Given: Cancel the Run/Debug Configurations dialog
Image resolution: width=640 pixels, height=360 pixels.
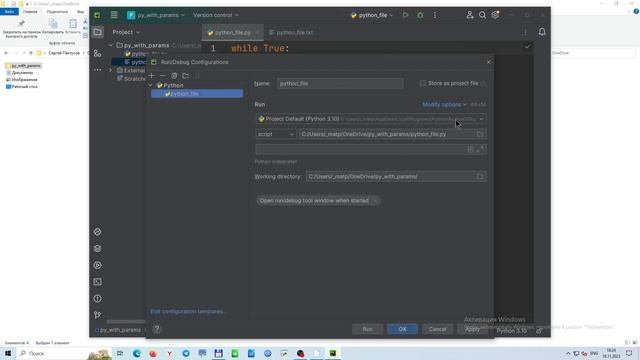Looking at the screenshot, I should tap(438, 329).
